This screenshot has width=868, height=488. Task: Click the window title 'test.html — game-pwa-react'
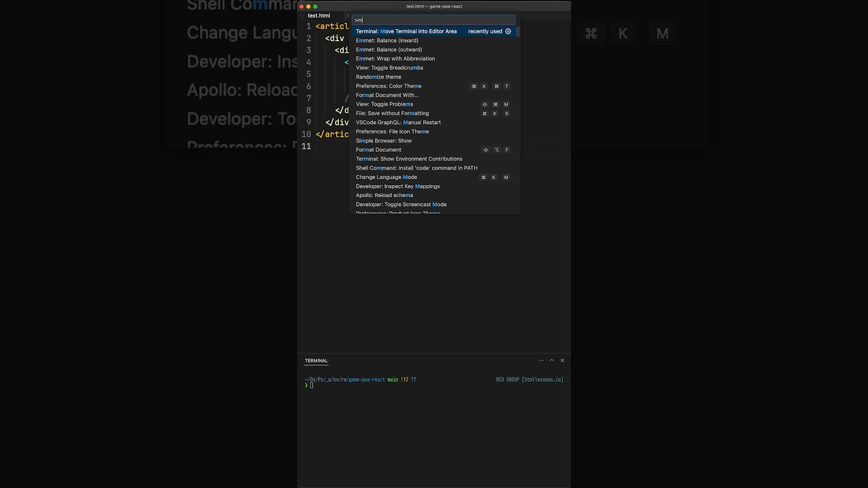[x=434, y=6]
